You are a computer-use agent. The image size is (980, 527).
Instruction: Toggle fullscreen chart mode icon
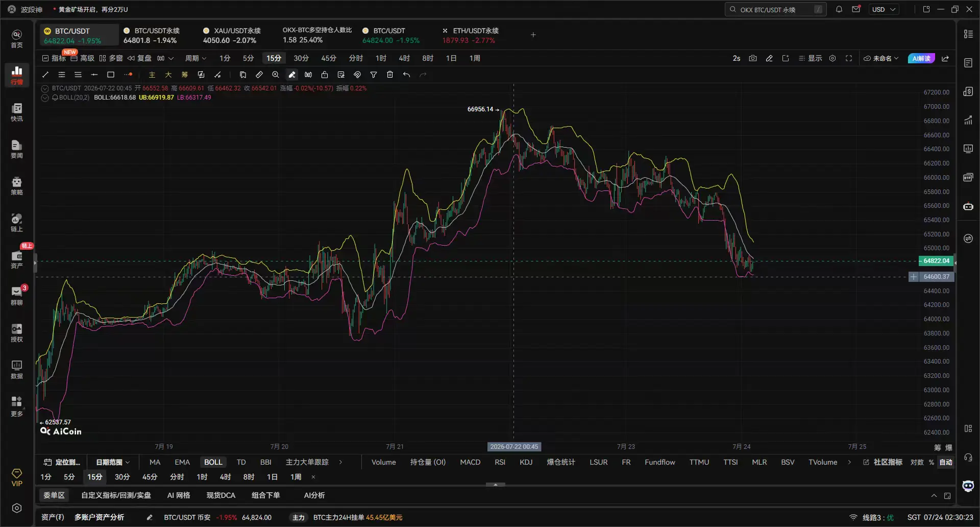coord(849,58)
